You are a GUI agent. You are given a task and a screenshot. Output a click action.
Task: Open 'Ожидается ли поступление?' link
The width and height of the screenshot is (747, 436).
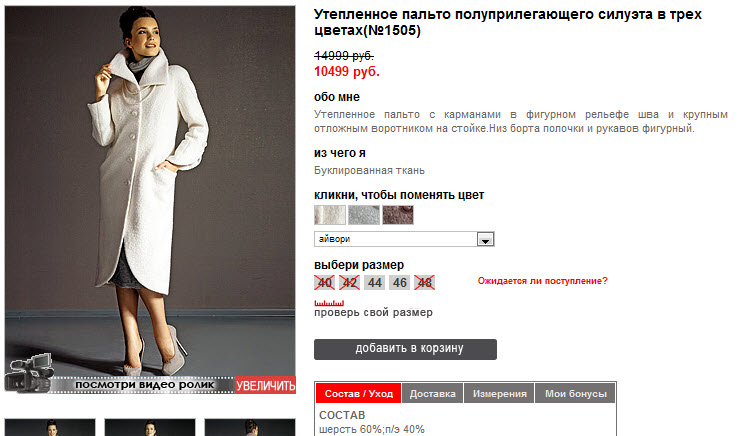[x=543, y=281]
